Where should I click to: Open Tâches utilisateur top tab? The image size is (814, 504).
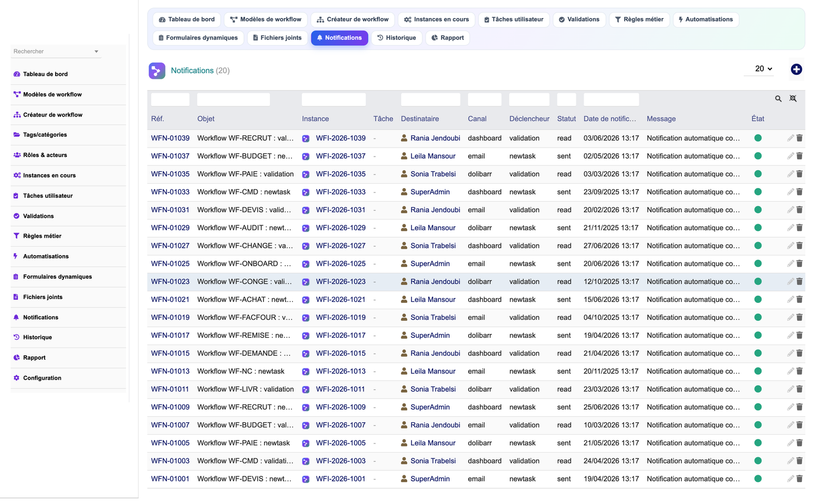514,20
